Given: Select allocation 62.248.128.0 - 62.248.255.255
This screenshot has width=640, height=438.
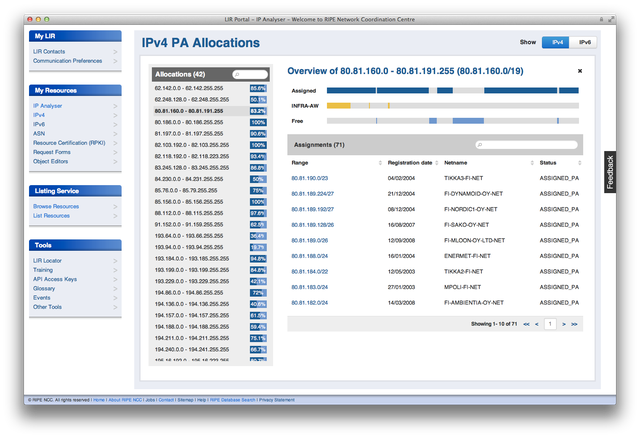Looking at the screenshot, I should 211,100.
